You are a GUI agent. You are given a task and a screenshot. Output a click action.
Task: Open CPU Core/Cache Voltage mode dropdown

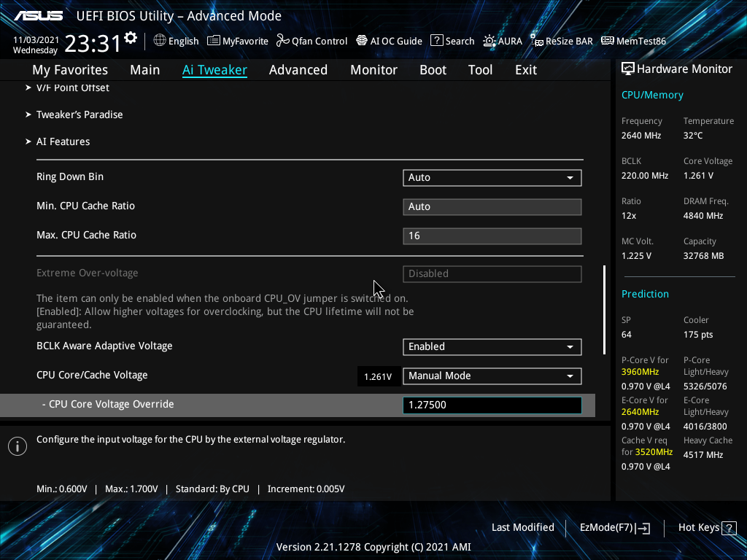tap(492, 376)
